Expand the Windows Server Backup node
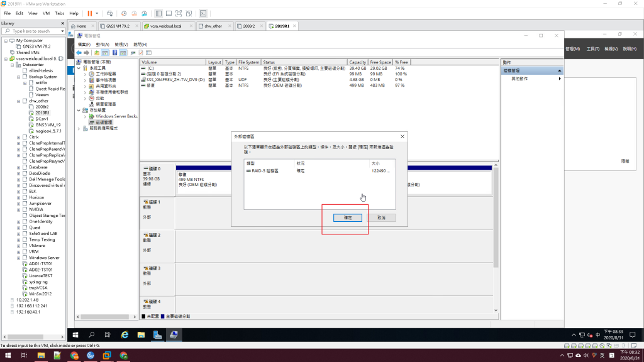Screen dimensions: 644x362 point(85,116)
